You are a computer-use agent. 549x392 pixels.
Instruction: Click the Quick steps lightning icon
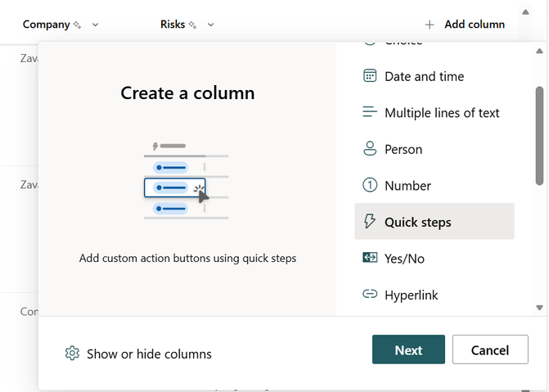370,222
